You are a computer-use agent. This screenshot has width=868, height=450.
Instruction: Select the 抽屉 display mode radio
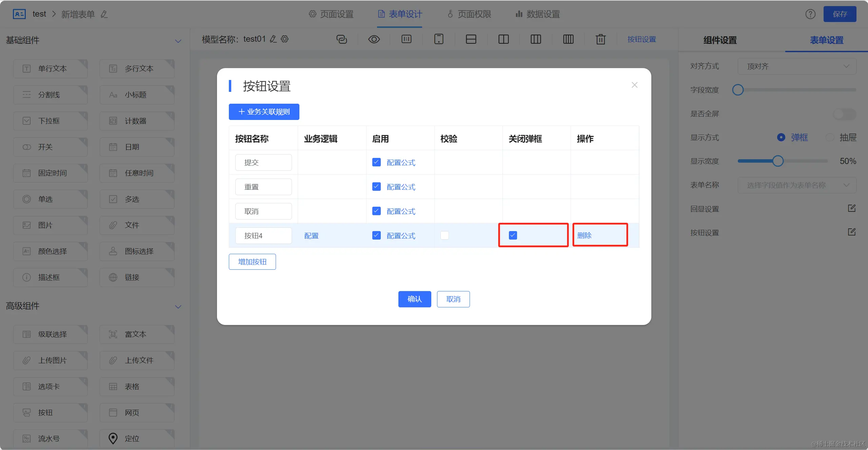tap(830, 137)
